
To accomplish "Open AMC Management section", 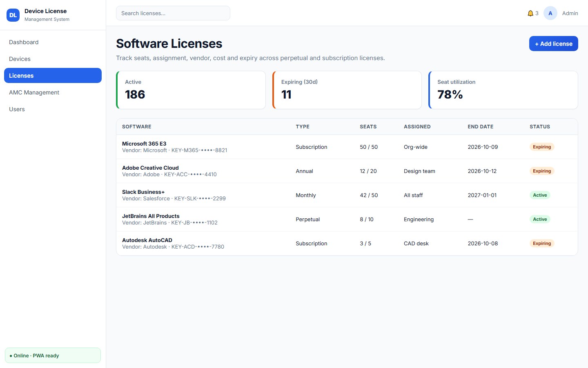I will coord(53,92).
